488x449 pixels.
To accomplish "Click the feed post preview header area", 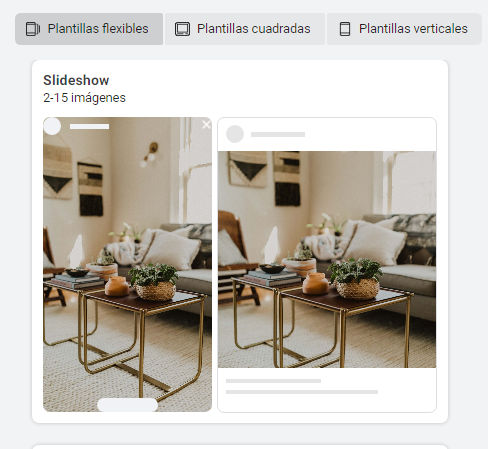I will pos(327,135).
